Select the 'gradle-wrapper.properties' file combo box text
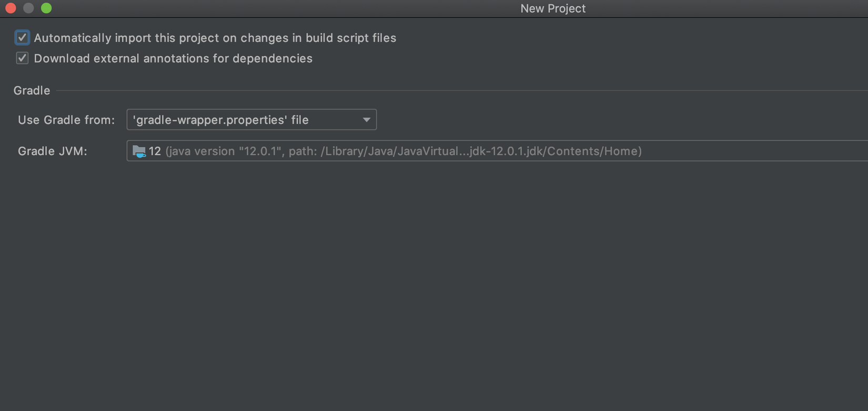Viewport: 868px width, 411px height. 221,120
